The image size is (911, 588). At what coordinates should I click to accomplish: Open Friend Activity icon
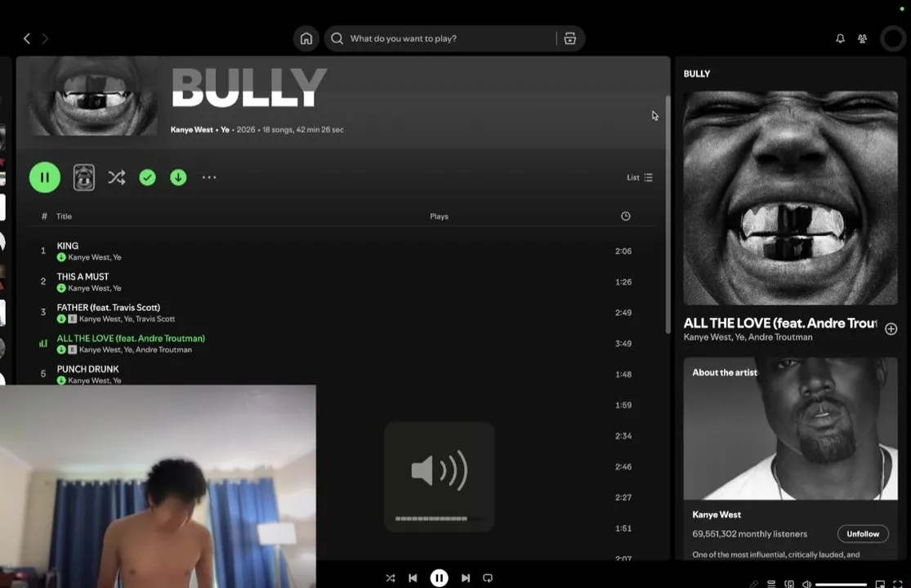862,38
